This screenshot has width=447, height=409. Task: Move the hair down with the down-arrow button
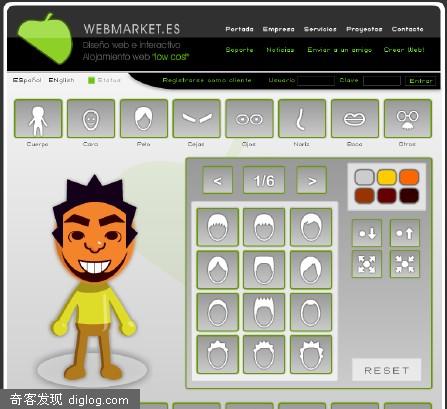click(367, 233)
